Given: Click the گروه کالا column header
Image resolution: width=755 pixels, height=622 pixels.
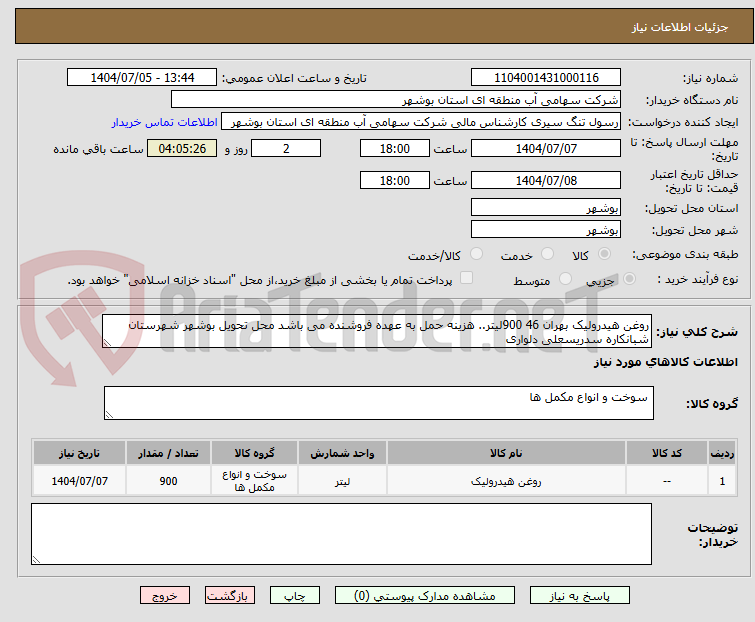Looking at the screenshot, I should coord(254,453).
